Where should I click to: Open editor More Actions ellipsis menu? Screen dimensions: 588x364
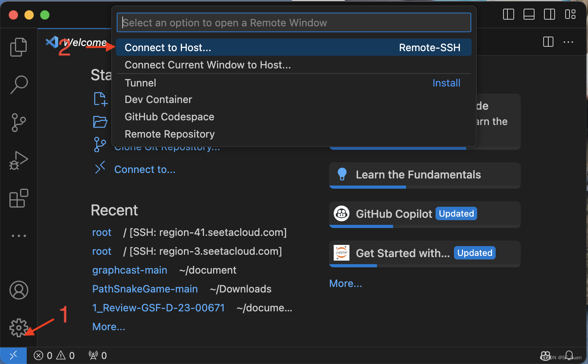(x=568, y=42)
